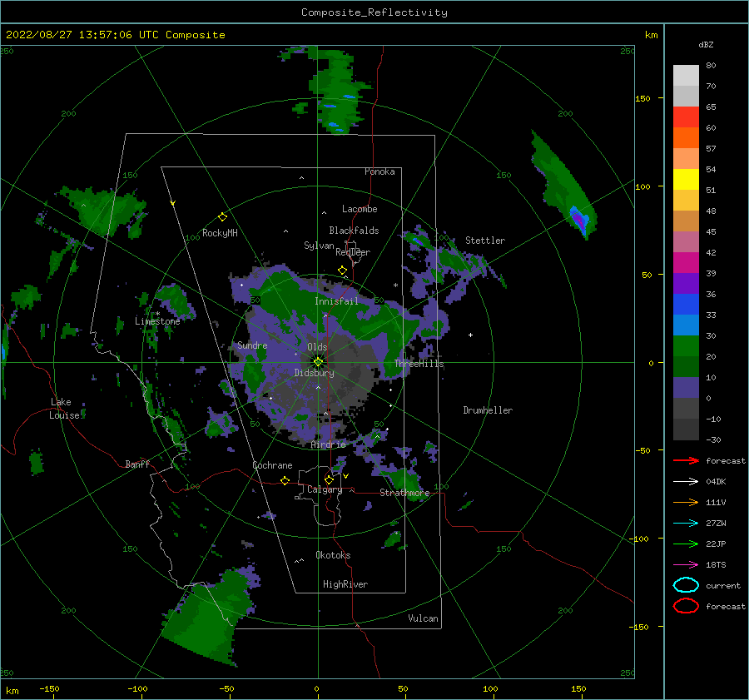
Task: Click the Stettler town label
Action: pyautogui.click(x=485, y=241)
